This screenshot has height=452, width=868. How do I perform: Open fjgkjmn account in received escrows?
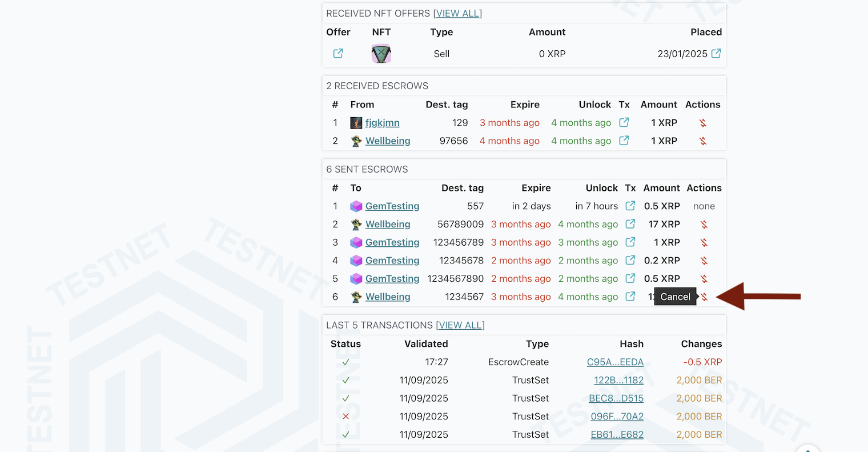tap(382, 123)
